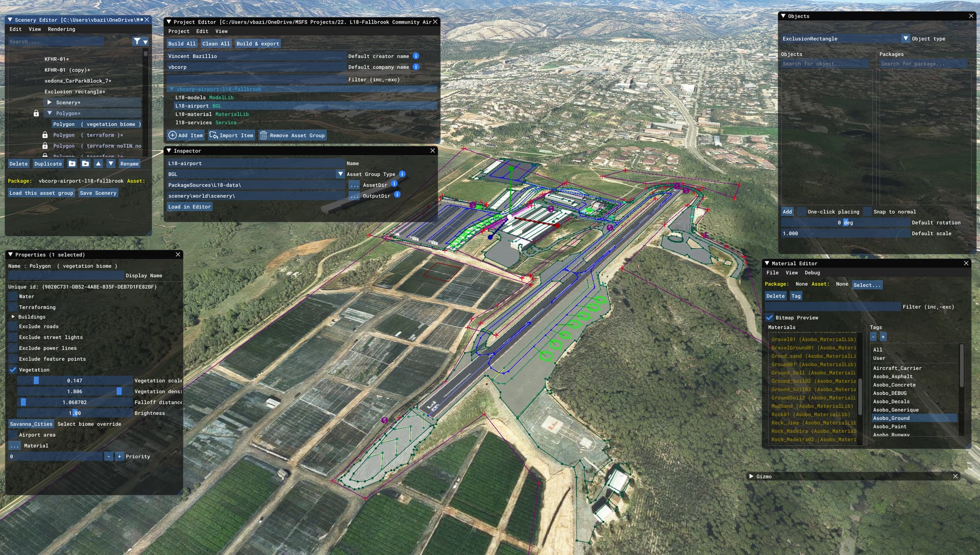Screen dimensions: 980x555
Task: Increase Priority with the plus button
Action: (119, 456)
